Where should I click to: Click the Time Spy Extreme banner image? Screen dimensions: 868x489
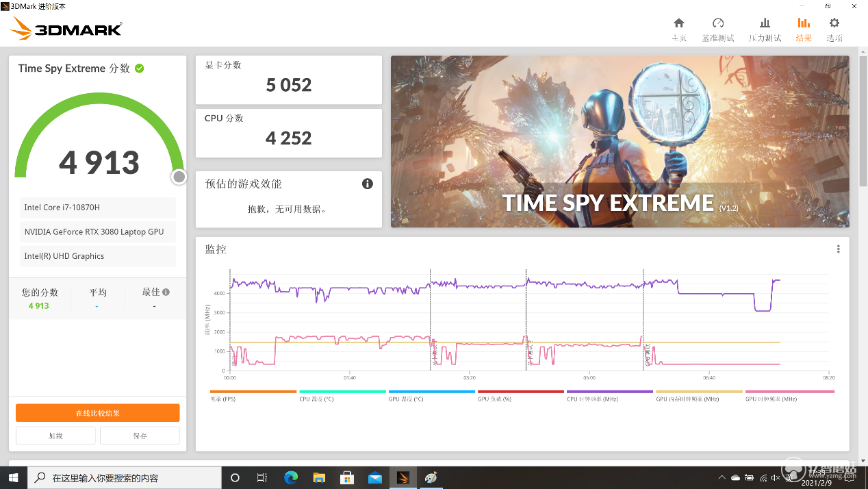[x=620, y=142]
